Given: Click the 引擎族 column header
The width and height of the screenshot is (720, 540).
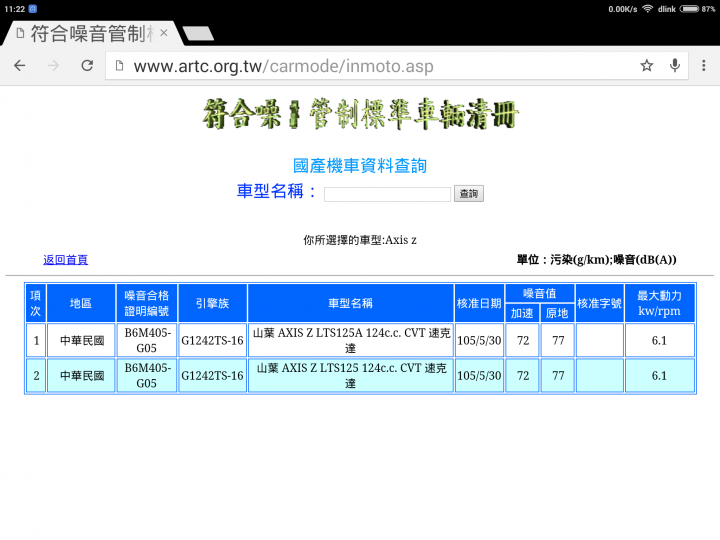Looking at the screenshot, I should [x=212, y=303].
